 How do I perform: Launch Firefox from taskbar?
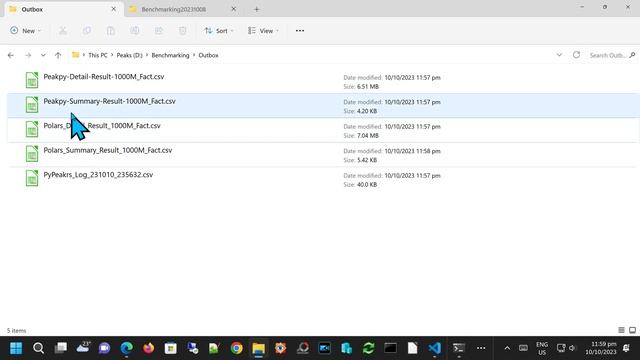(x=149, y=348)
